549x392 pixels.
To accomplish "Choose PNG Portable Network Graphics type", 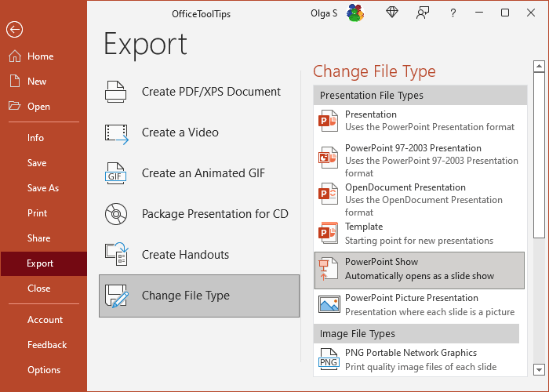I will (420, 360).
